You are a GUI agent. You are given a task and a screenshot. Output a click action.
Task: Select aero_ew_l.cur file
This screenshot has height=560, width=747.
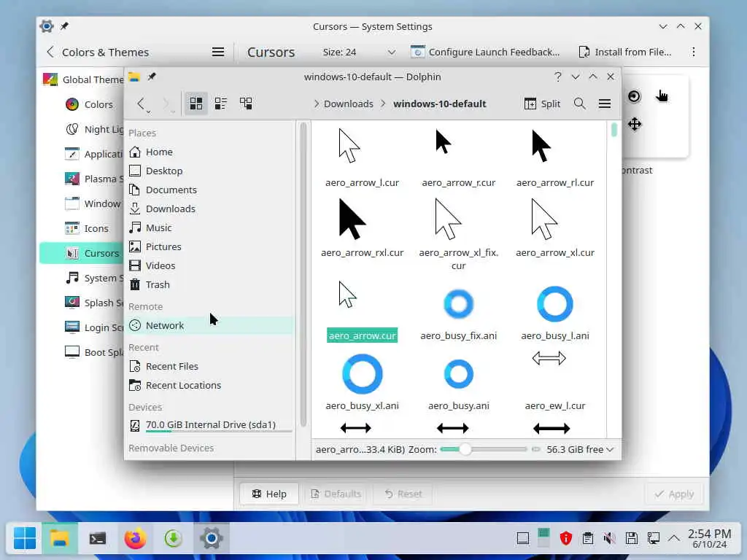coord(555,382)
